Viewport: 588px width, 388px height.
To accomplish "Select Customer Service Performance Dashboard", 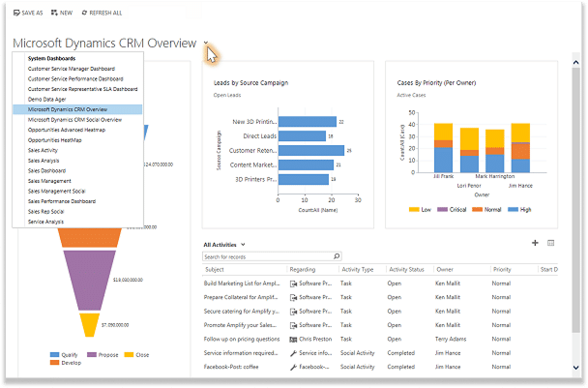I will pyautogui.click(x=75, y=78).
